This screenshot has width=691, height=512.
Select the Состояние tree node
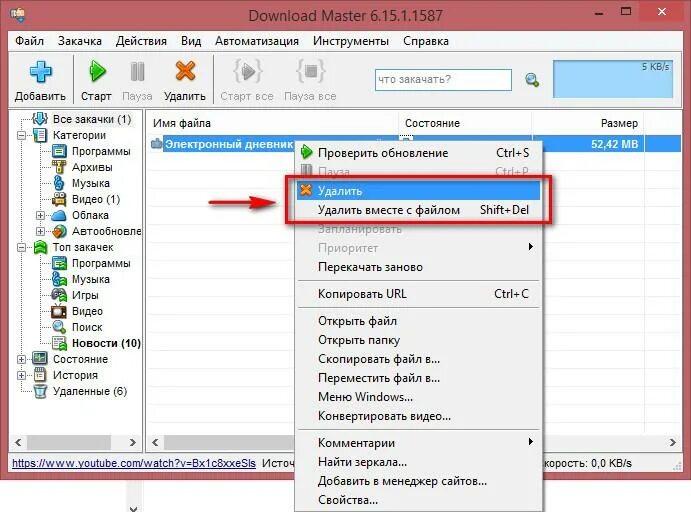click(x=80, y=360)
